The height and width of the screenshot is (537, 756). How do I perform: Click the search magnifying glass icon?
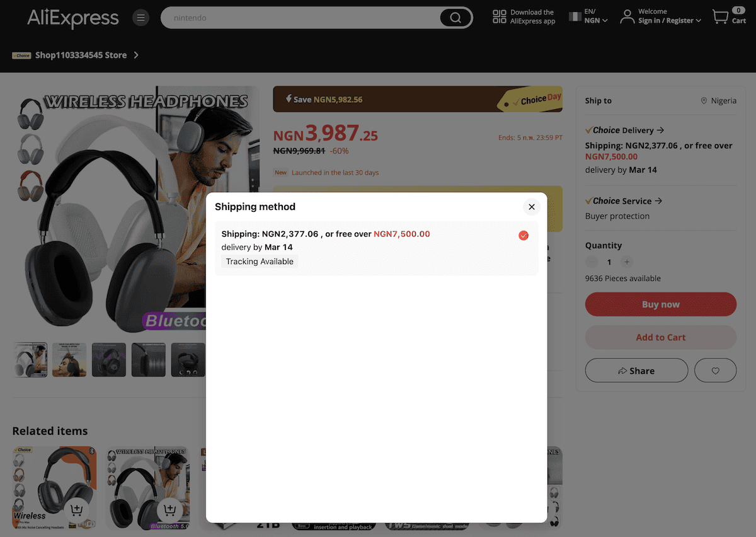(455, 18)
